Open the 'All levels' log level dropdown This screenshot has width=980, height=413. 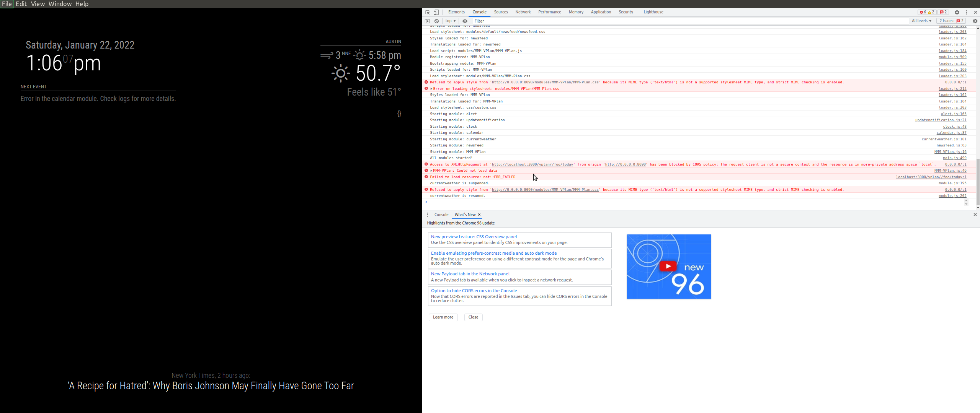pos(921,21)
